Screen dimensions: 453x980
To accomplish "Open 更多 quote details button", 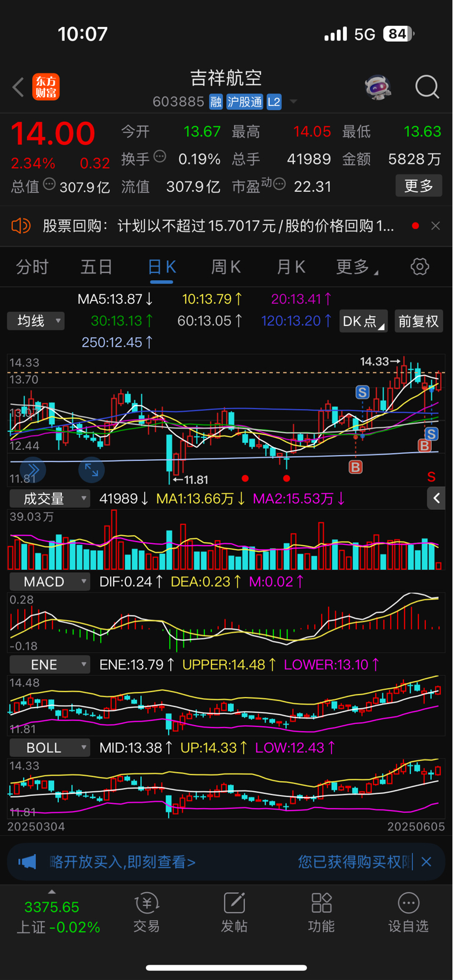I will pyautogui.click(x=419, y=186).
